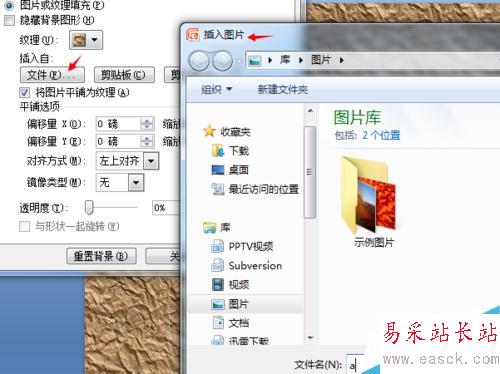Select 图片 library in tree
Image resolution: width=500 pixels, height=374 pixels.
[x=239, y=304]
